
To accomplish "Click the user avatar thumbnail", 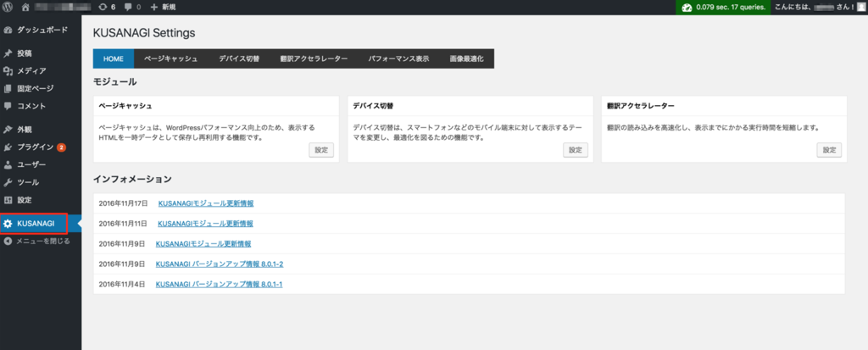I will [x=858, y=7].
